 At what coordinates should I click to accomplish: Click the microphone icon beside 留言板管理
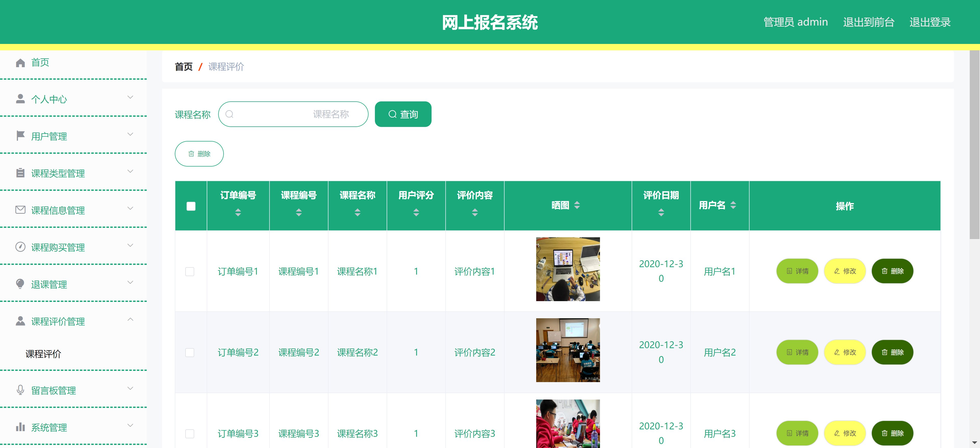click(20, 390)
